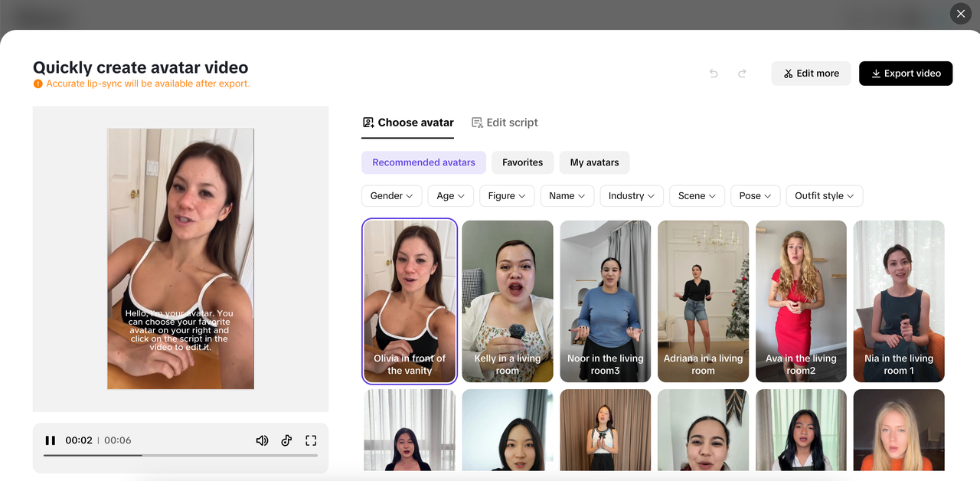
Task: Show Favorites avatars
Action: click(x=522, y=162)
